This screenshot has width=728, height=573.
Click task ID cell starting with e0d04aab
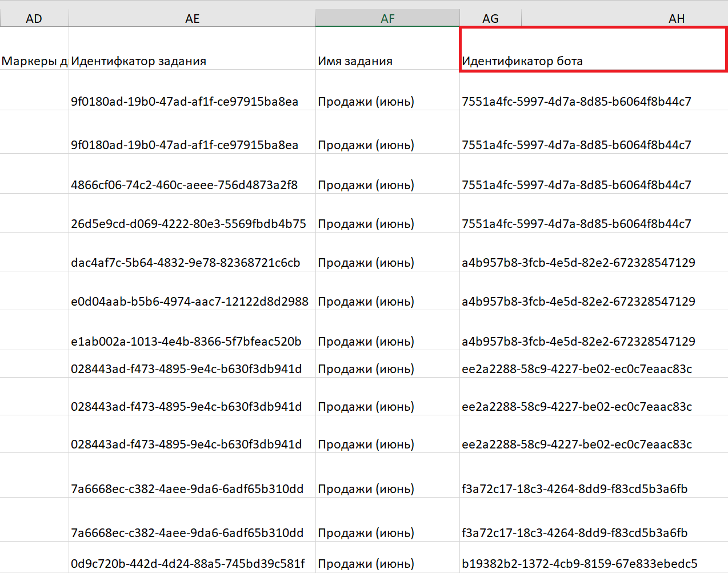tap(192, 301)
